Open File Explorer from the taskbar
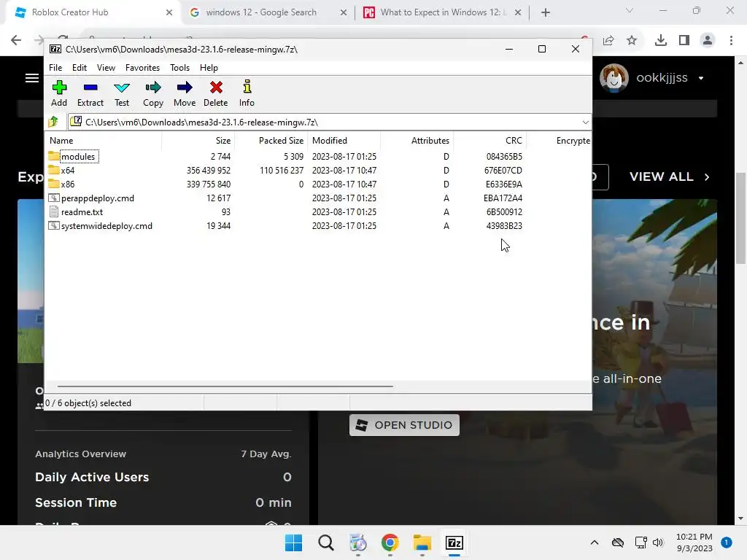Viewport: 747px width, 560px height. (x=422, y=542)
